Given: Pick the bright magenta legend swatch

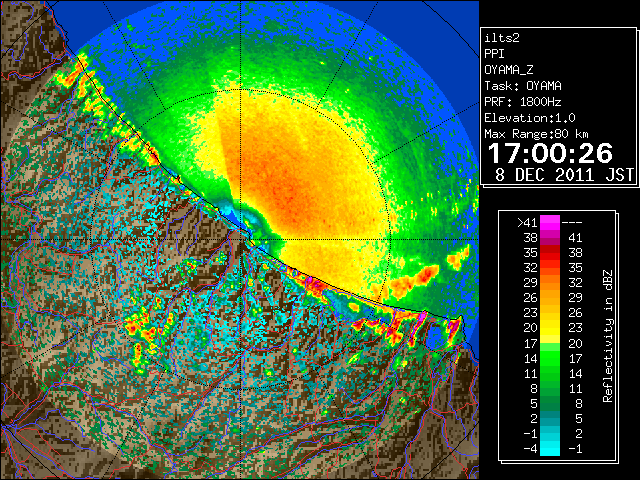Looking at the screenshot, I should click(x=550, y=222).
